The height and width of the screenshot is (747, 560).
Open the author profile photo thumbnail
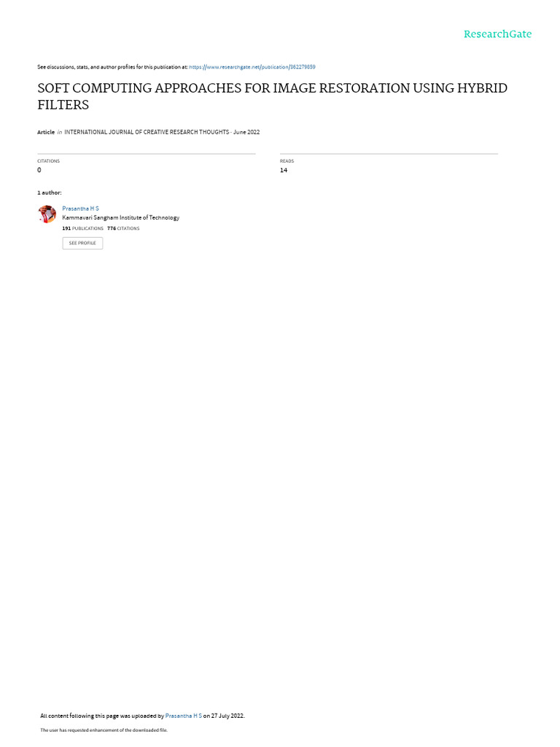coord(47,214)
